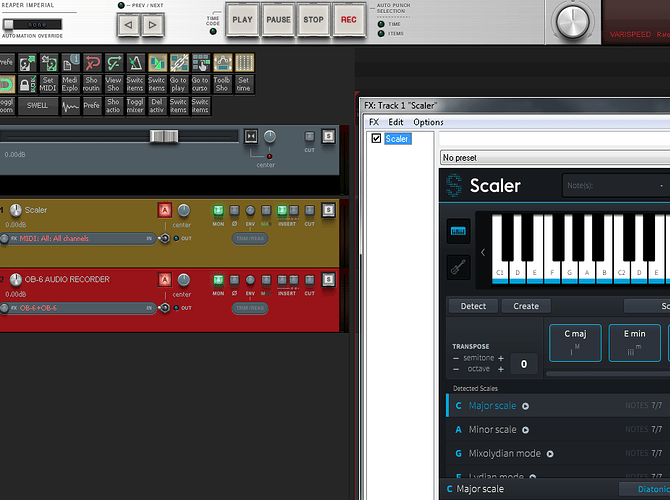Click the new document icon with number badge
The height and width of the screenshot is (500, 670).
(71, 63)
